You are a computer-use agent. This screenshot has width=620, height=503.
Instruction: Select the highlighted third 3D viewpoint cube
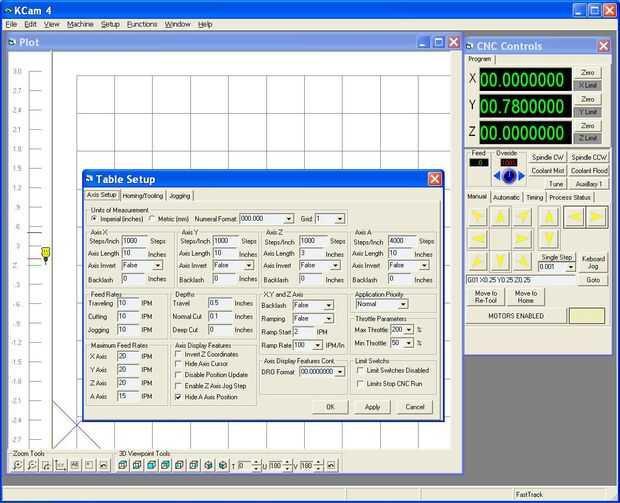click(150, 465)
